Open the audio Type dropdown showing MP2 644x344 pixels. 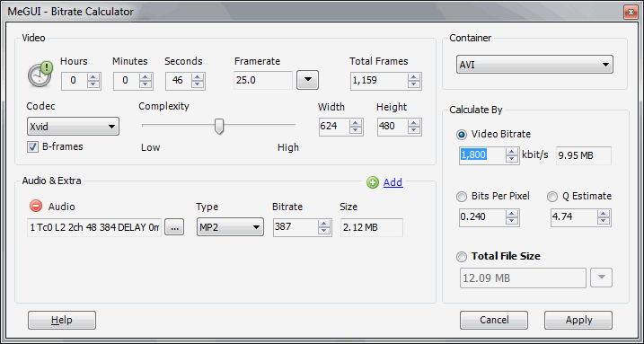point(230,226)
